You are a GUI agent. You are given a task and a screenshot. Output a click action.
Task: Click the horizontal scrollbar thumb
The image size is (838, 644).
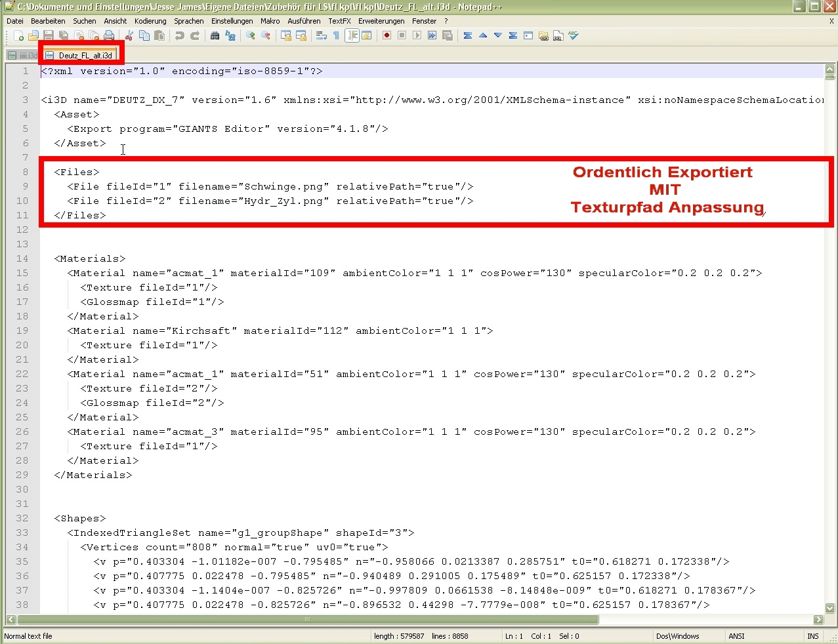point(308,619)
